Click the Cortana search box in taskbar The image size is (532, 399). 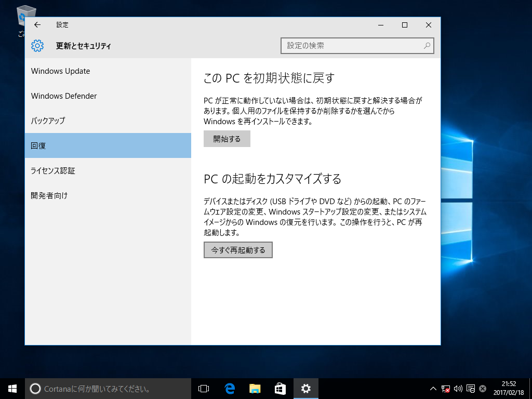click(108, 389)
